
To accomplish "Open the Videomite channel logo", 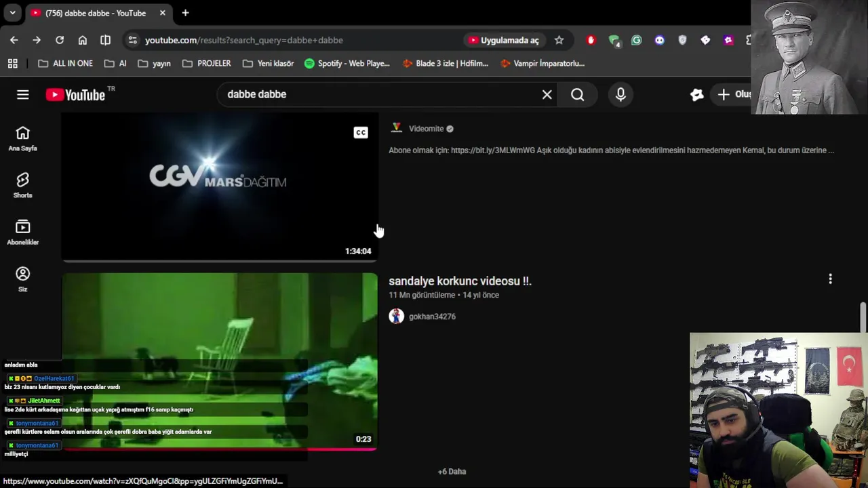I will tap(397, 128).
